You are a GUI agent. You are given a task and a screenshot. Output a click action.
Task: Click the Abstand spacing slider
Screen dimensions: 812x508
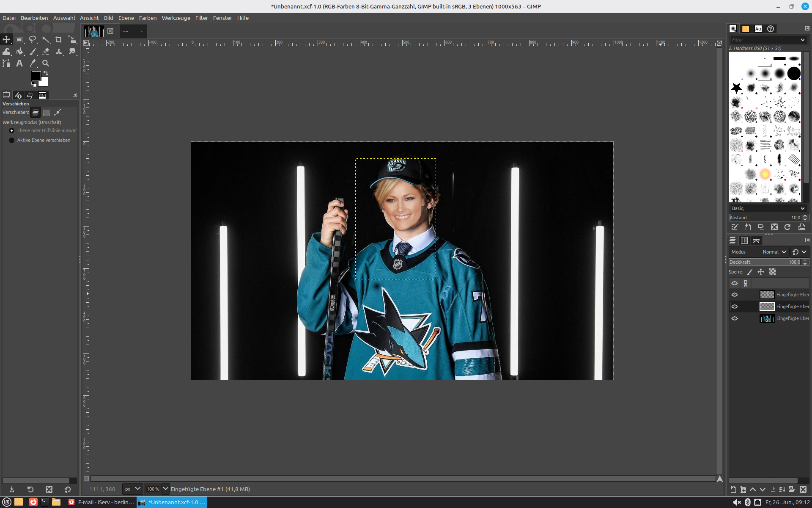[765, 218]
